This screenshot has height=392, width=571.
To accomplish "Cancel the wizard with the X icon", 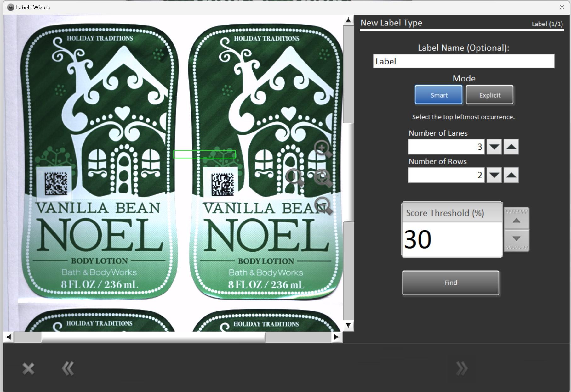I will [28, 368].
